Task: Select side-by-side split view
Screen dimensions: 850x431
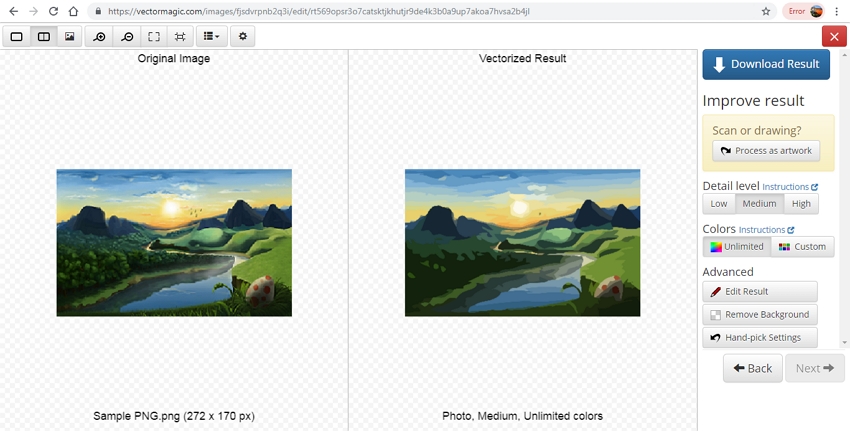Action: pos(43,36)
